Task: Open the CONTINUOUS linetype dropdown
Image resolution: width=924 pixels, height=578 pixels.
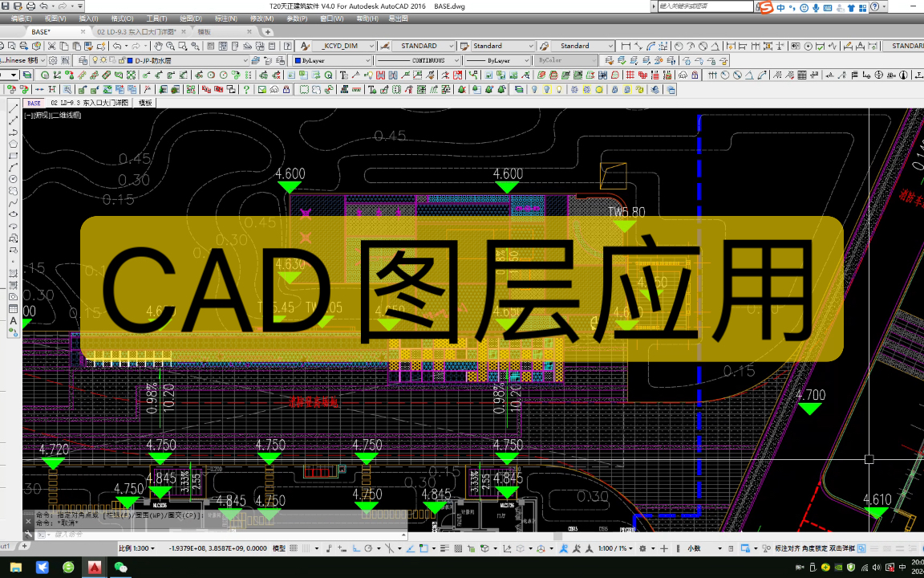Action: coord(457,59)
